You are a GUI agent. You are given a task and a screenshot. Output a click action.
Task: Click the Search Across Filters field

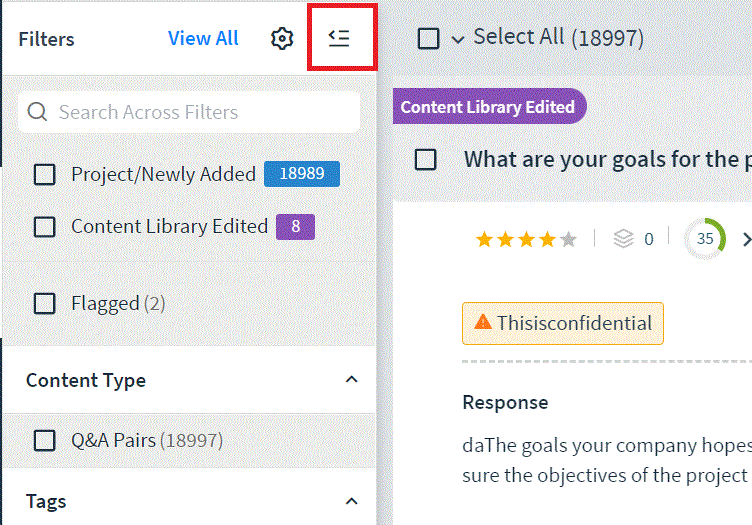tap(189, 112)
